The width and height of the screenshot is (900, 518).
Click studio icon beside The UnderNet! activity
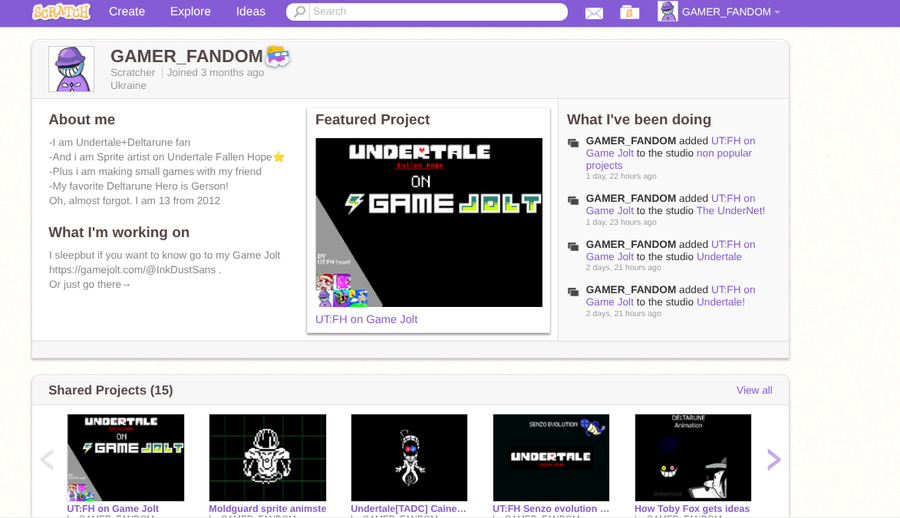click(573, 200)
